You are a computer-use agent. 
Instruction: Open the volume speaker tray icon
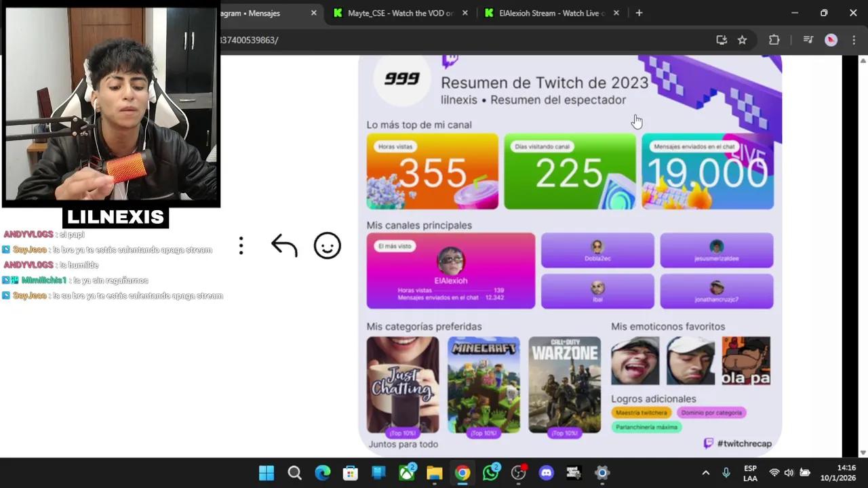(x=789, y=473)
